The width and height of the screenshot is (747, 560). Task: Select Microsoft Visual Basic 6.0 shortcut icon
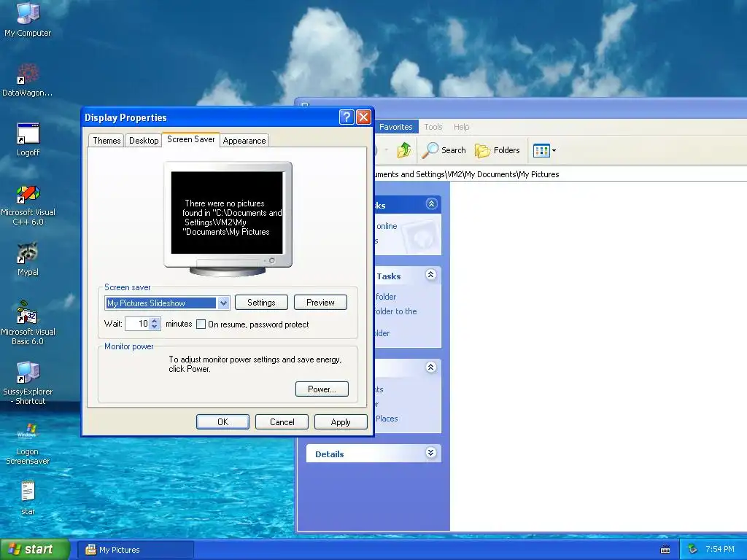[28, 323]
